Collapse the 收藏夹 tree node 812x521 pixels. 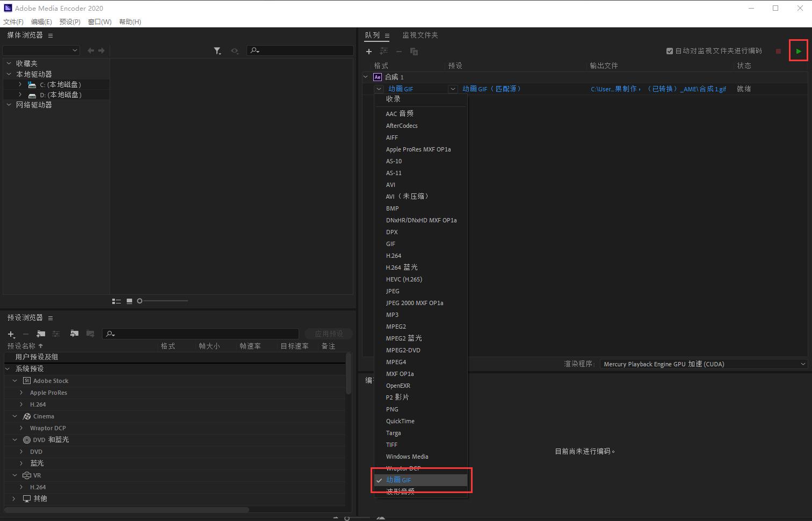(x=9, y=63)
